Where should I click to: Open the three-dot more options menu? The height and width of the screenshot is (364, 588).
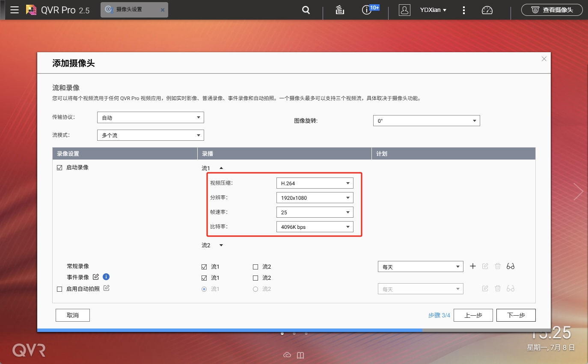(x=464, y=10)
